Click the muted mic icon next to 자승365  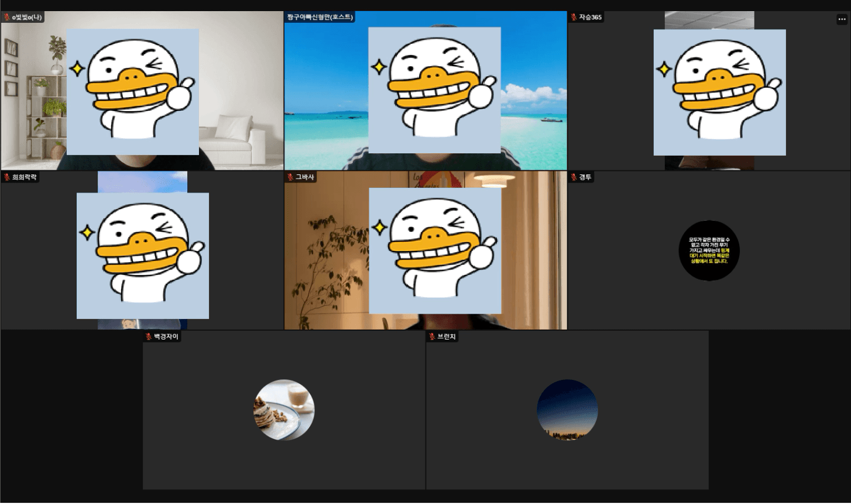click(x=574, y=18)
